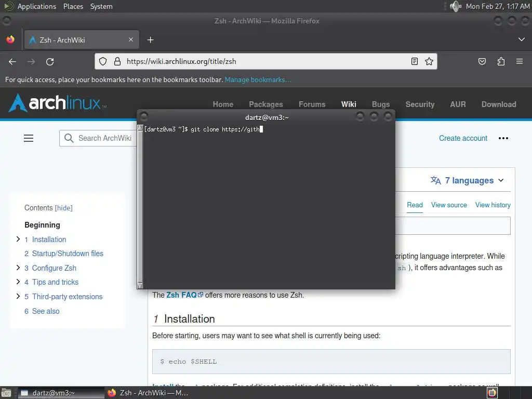Open the Security nav link
The width and height of the screenshot is (532, 399).
click(420, 104)
